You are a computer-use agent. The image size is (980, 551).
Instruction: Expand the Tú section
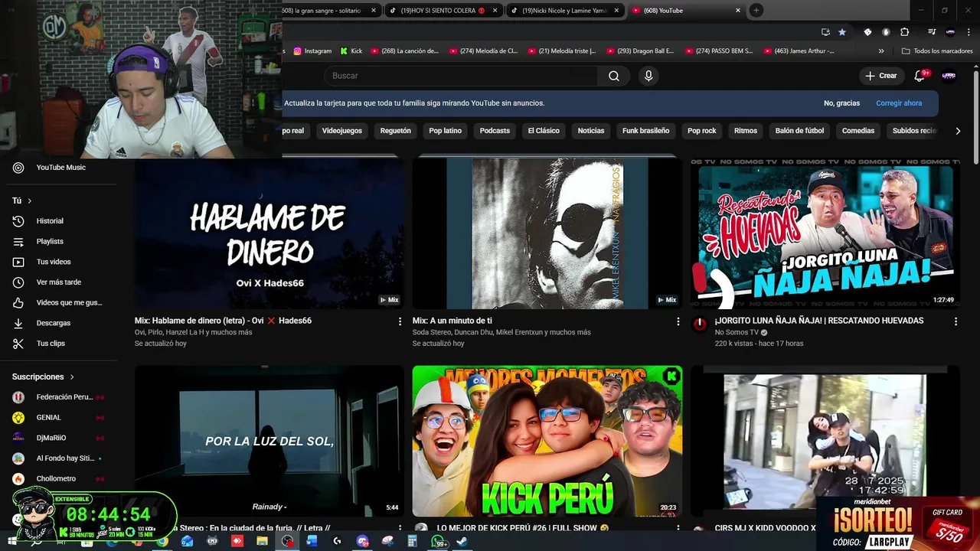point(22,201)
